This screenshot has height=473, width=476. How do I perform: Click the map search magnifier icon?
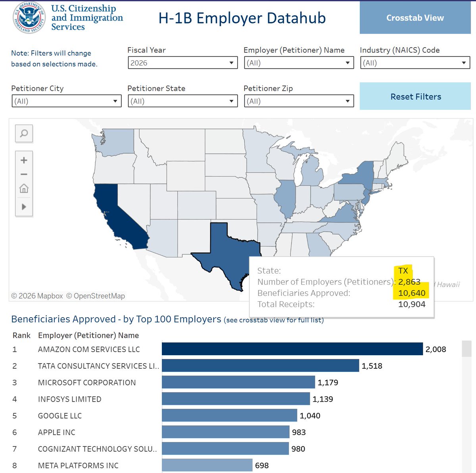(24, 133)
